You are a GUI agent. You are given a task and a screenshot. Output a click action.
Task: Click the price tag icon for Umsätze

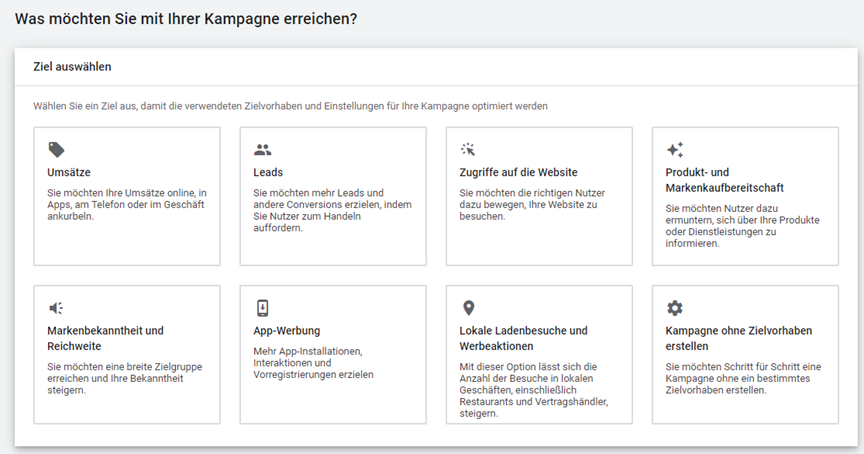56,150
